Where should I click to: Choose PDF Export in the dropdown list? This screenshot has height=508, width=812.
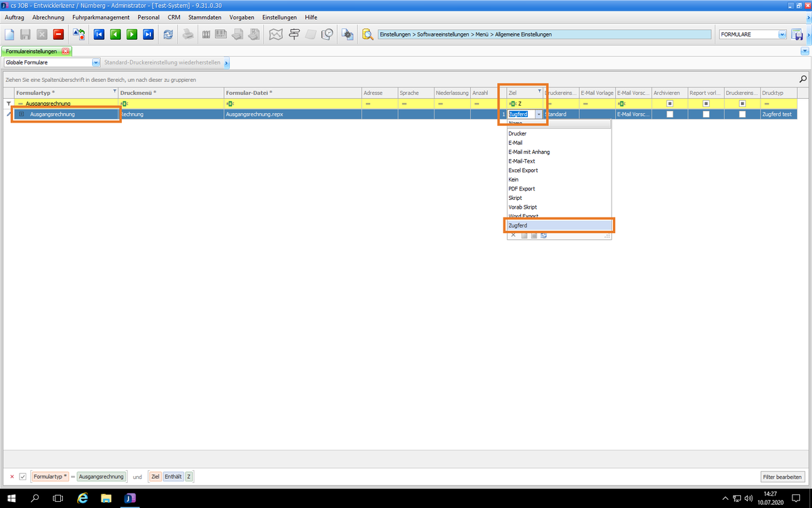click(x=522, y=189)
